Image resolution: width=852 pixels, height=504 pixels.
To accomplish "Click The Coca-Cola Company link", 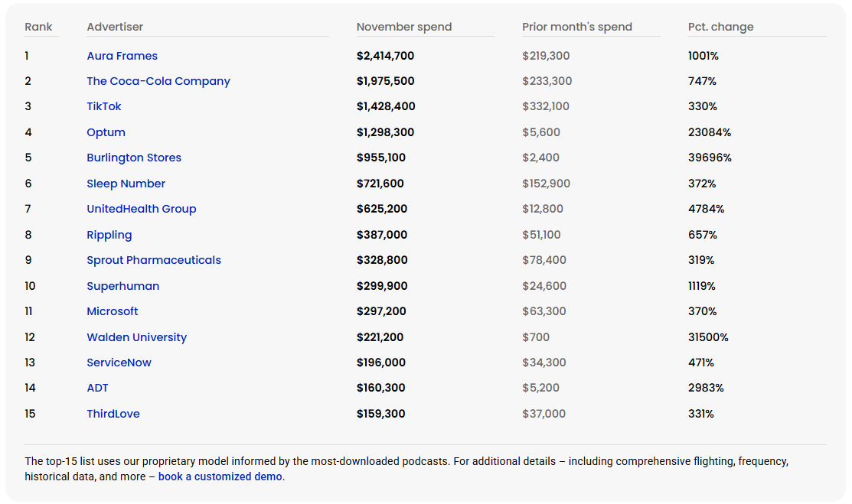I will click(158, 81).
